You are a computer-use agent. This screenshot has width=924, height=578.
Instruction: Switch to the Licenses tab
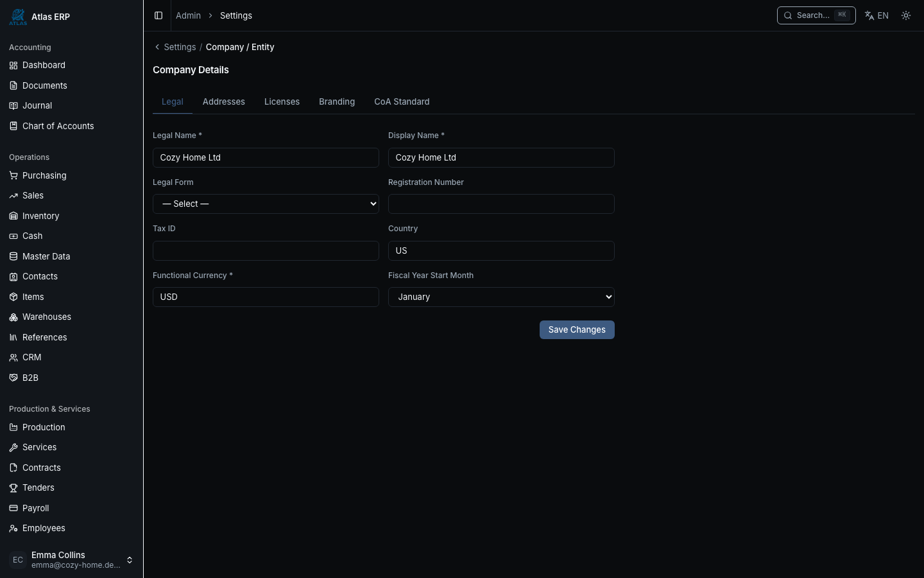click(x=282, y=101)
